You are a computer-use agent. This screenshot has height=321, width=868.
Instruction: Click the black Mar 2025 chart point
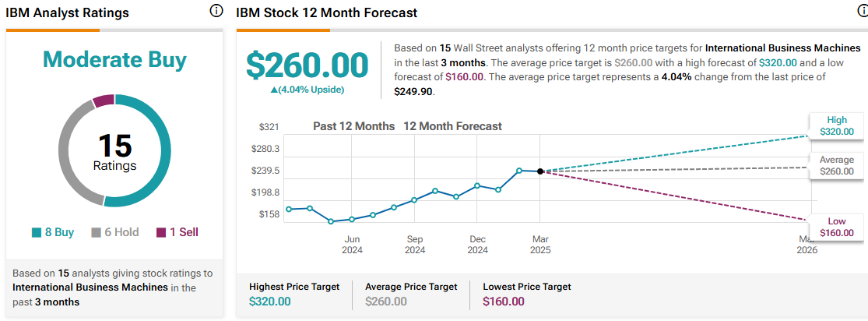click(539, 171)
